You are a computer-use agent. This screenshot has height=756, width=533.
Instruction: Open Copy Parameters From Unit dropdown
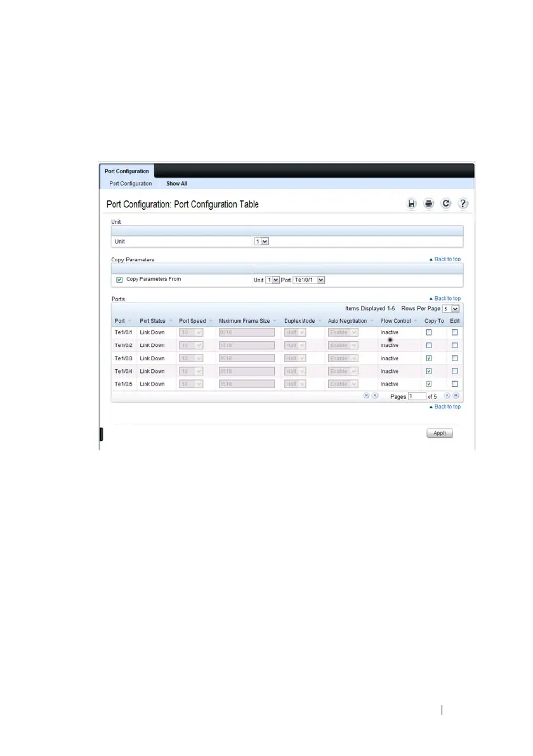click(273, 280)
